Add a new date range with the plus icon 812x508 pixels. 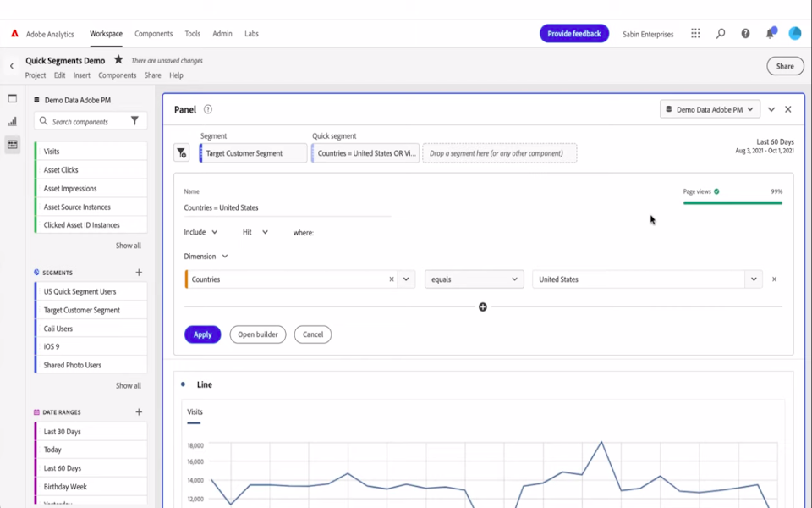[139, 412]
